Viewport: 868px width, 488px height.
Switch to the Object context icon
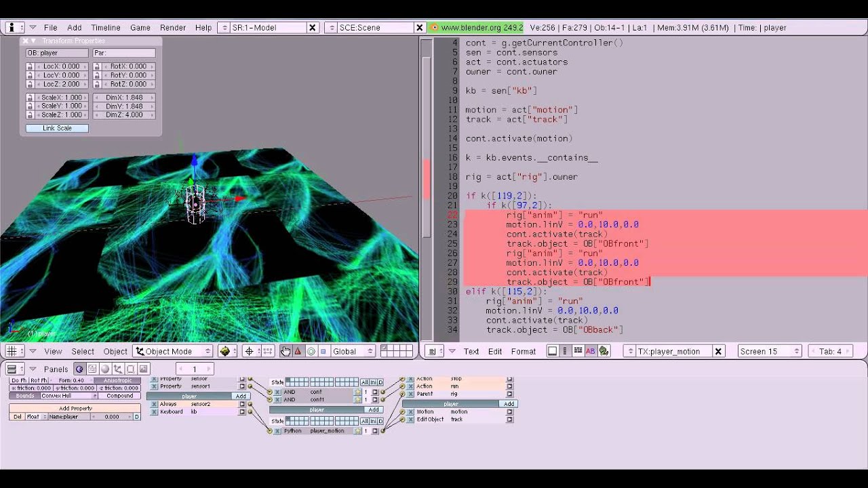(118, 369)
